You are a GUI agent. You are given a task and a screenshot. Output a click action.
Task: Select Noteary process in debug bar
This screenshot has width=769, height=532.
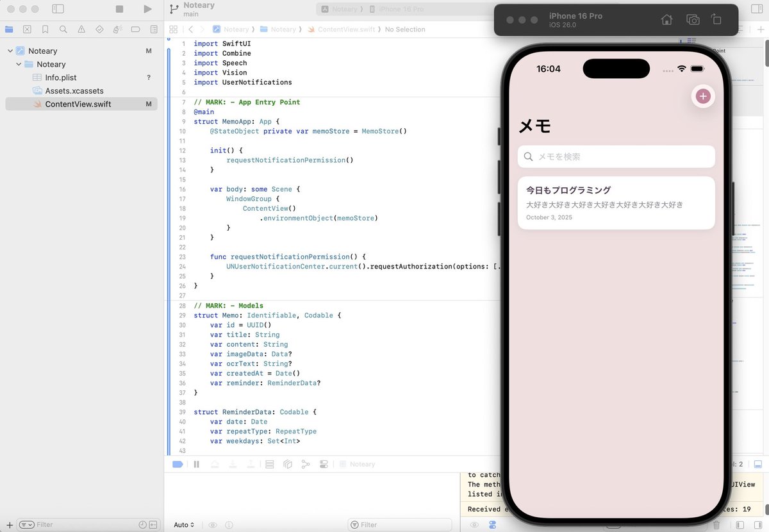coord(358,464)
